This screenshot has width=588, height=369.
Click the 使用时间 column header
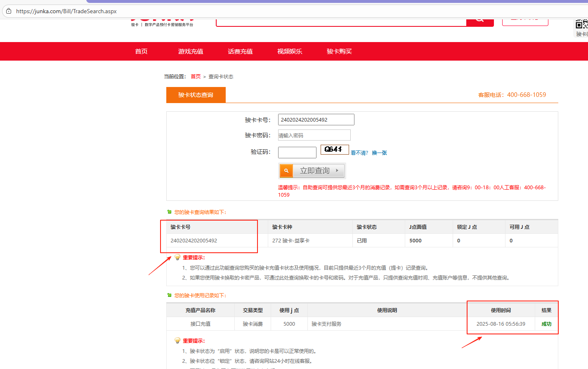tap(501, 310)
